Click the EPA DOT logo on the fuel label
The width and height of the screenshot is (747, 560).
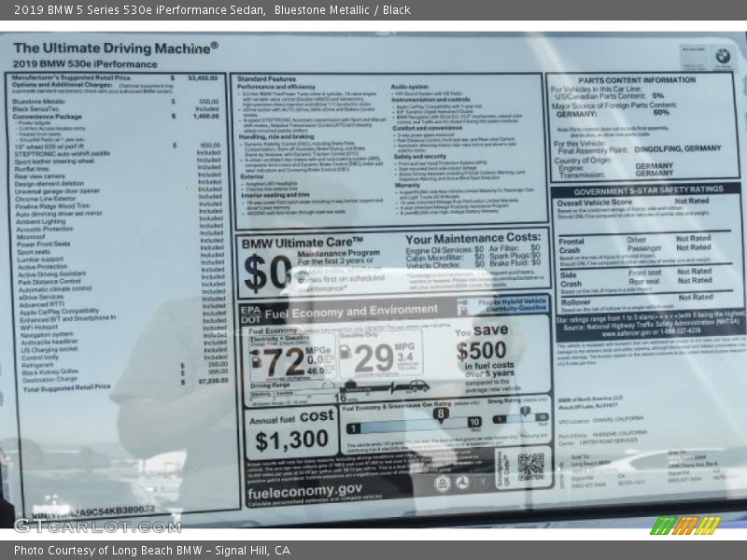click(250, 315)
